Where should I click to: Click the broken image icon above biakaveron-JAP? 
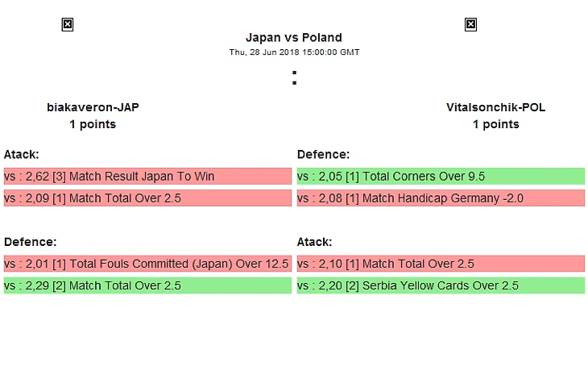click(68, 25)
